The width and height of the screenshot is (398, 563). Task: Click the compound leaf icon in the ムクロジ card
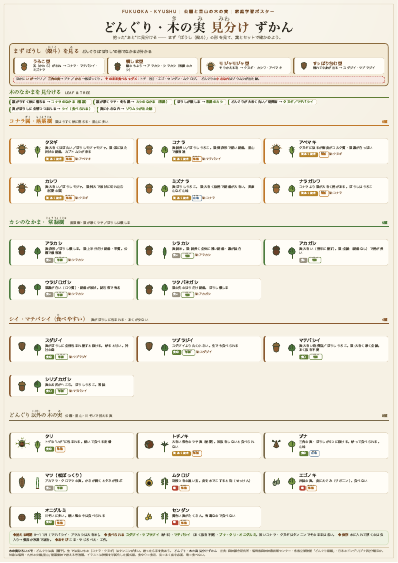click(x=165, y=483)
